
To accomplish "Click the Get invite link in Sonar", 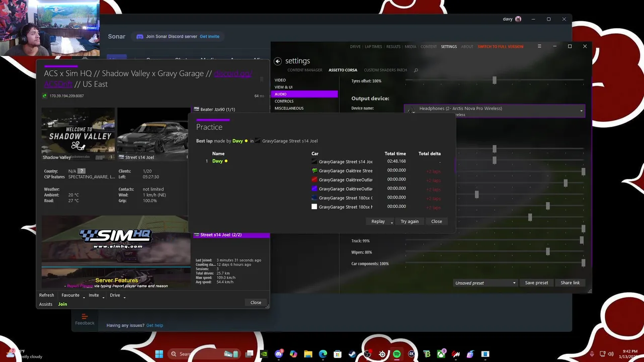I will click(209, 36).
